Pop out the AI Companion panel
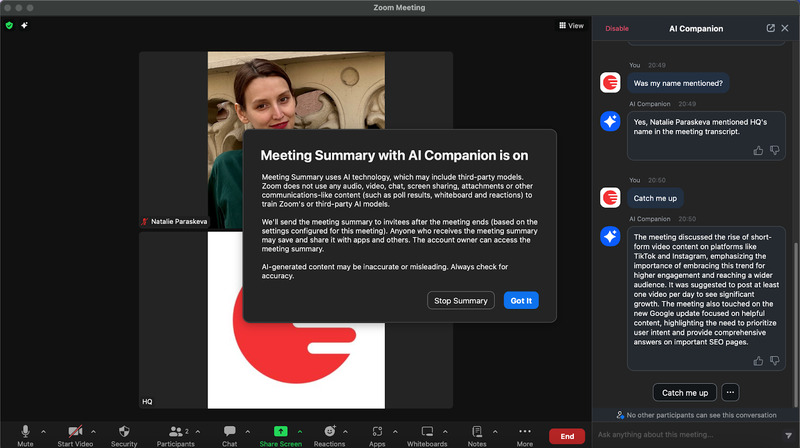 770,28
